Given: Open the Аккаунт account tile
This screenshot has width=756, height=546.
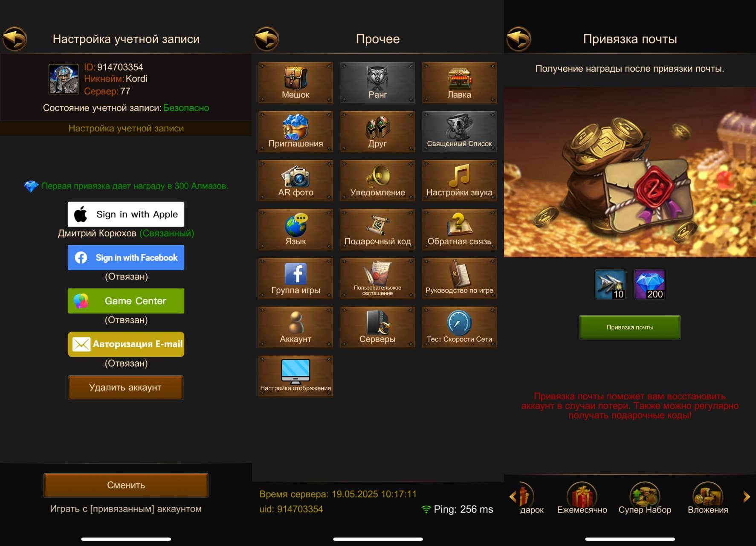Looking at the screenshot, I should (295, 327).
